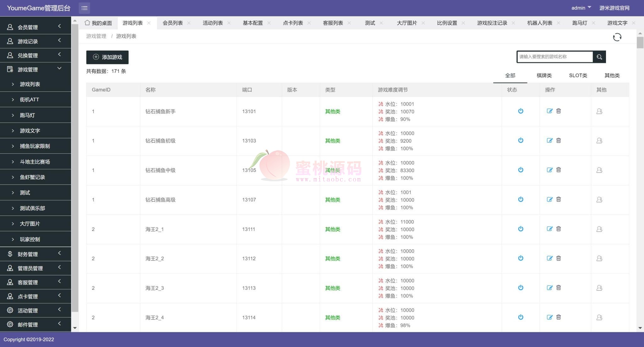Switch to the 会员列表 tab

(173, 23)
